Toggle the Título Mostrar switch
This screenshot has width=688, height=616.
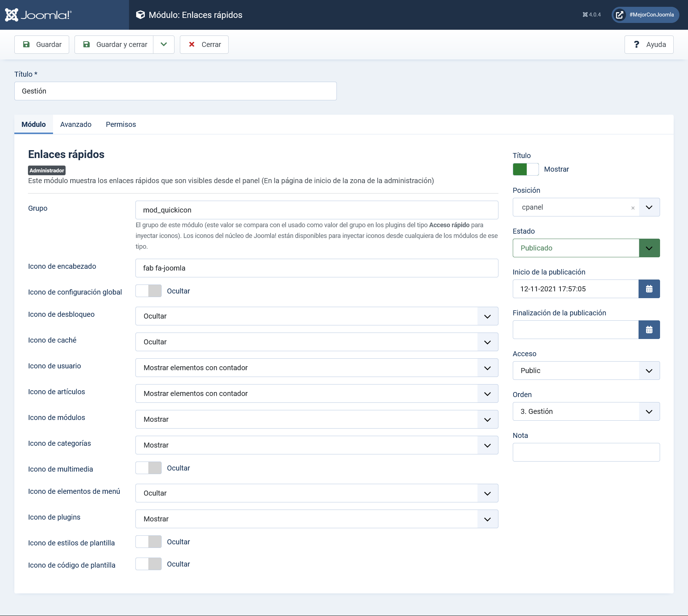526,169
